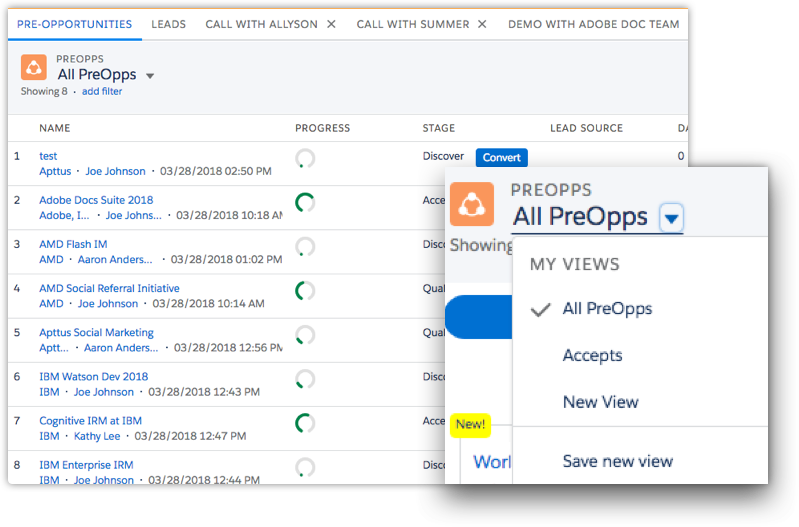Click the Showing 8 count text
799x527 pixels.
[44, 91]
